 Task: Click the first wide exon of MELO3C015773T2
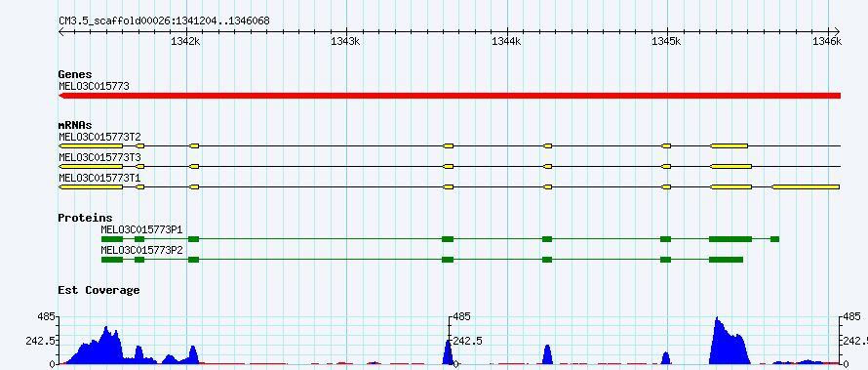coord(91,145)
